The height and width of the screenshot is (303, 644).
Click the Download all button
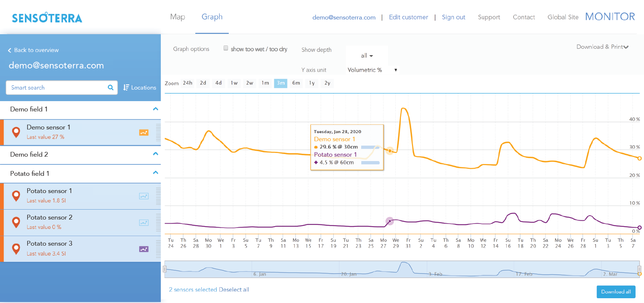coord(616,292)
